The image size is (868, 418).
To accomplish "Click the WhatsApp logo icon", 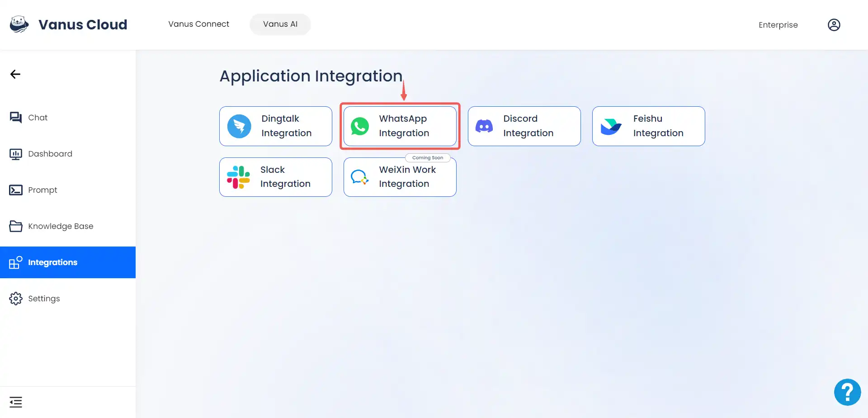I will coord(360,126).
